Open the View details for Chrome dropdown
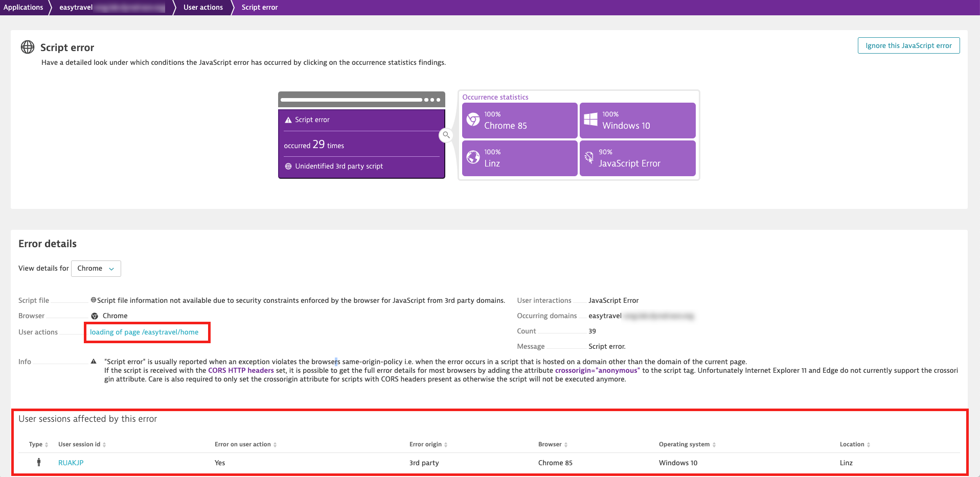 click(x=96, y=269)
